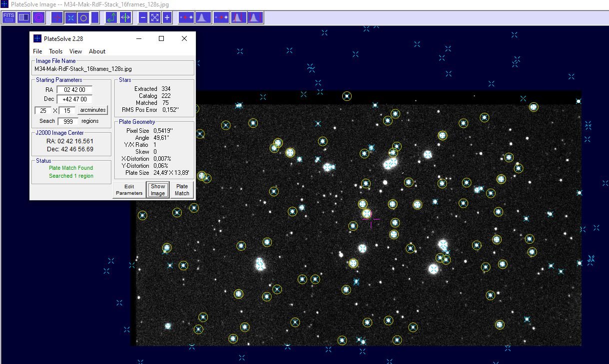Open the Tools menu
Screen dimensions: 609x364
(55, 51)
